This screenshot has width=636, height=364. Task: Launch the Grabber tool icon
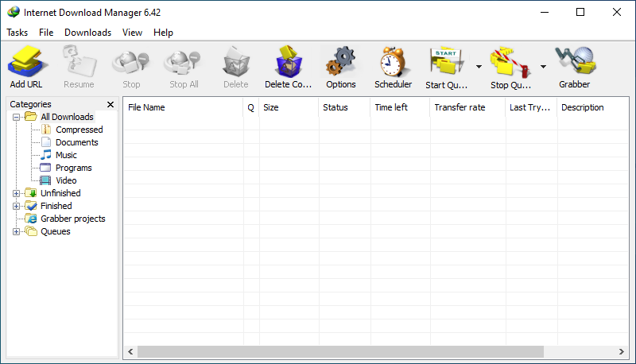click(575, 61)
